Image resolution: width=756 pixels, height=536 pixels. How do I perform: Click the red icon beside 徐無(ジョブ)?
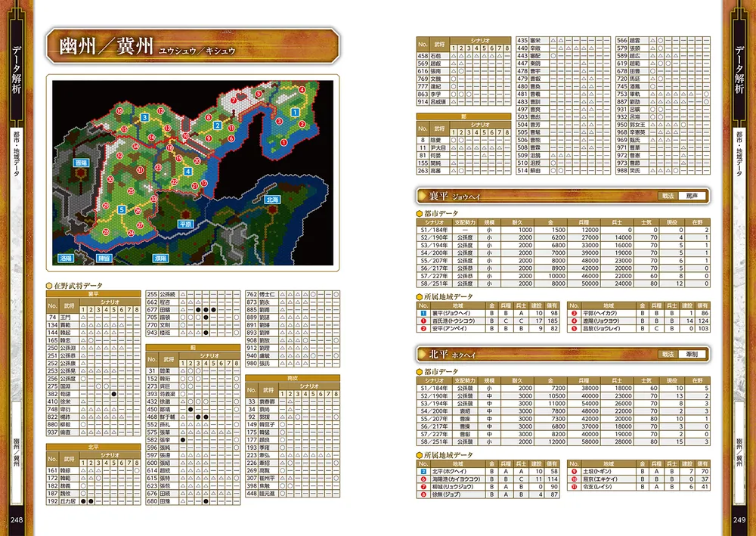pyautogui.click(x=423, y=494)
